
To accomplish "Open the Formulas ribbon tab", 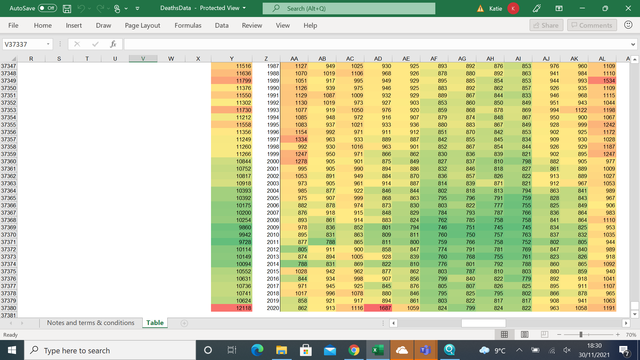I will pyautogui.click(x=188, y=25).
